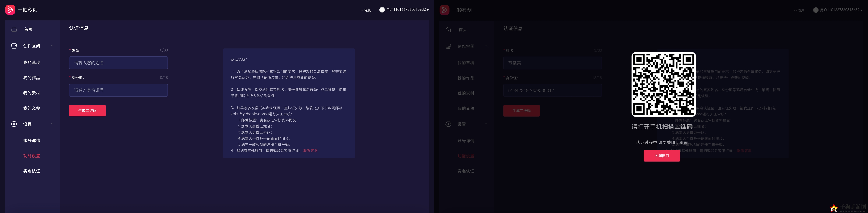Image resolution: width=868 pixels, height=213 pixels.
Task: Click the 关闭窗口 button in the QR dialog
Action: [x=662, y=156]
